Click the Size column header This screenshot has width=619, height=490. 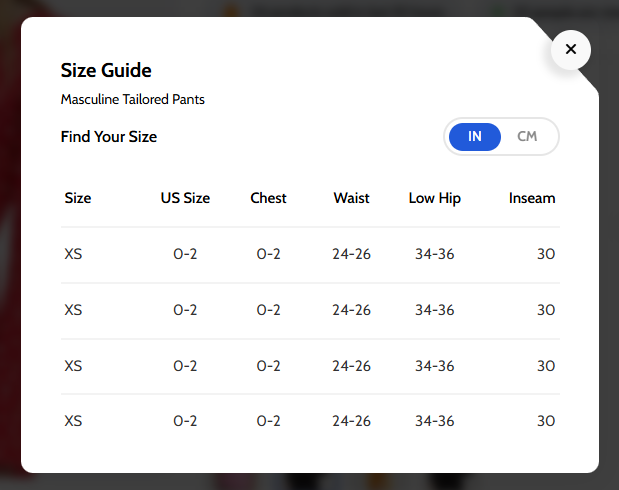pos(78,198)
